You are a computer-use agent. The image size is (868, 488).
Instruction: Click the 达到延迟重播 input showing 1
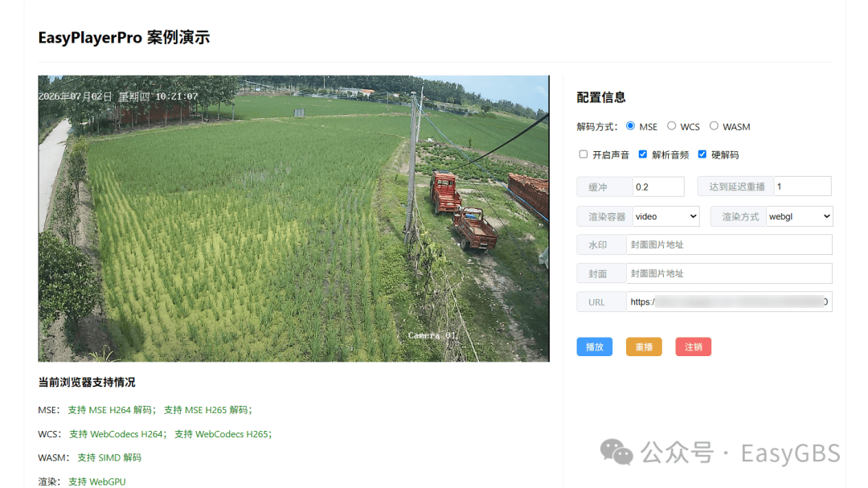click(x=802, y=187)
